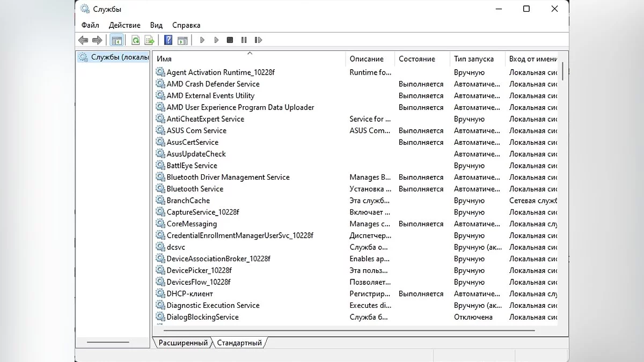Image resolution: width=644 pixels, height=362 pixels.
Task: Toggle the console tree pane button
Action: click(116, 40)
